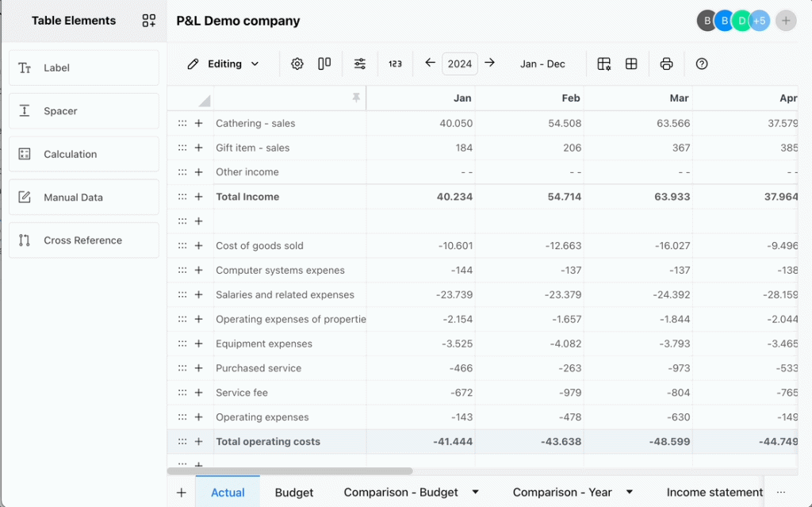
Task: Go to next year with right arrow
Action: pos(490,63)
